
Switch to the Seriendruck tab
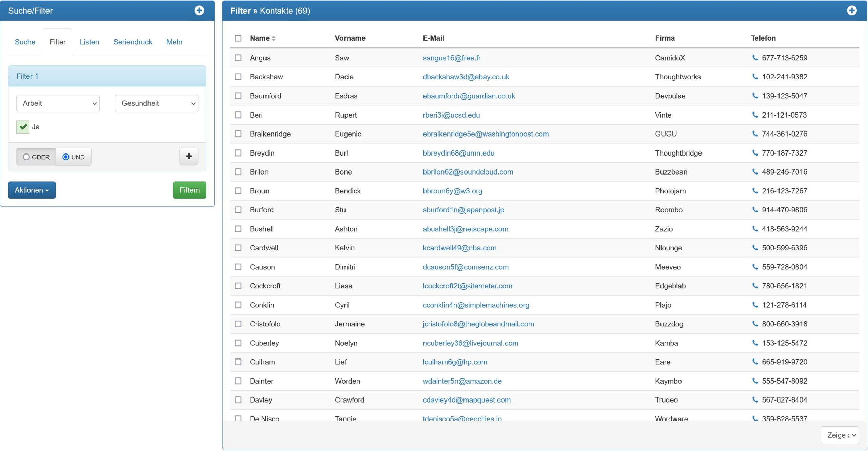tap(133, 42)
